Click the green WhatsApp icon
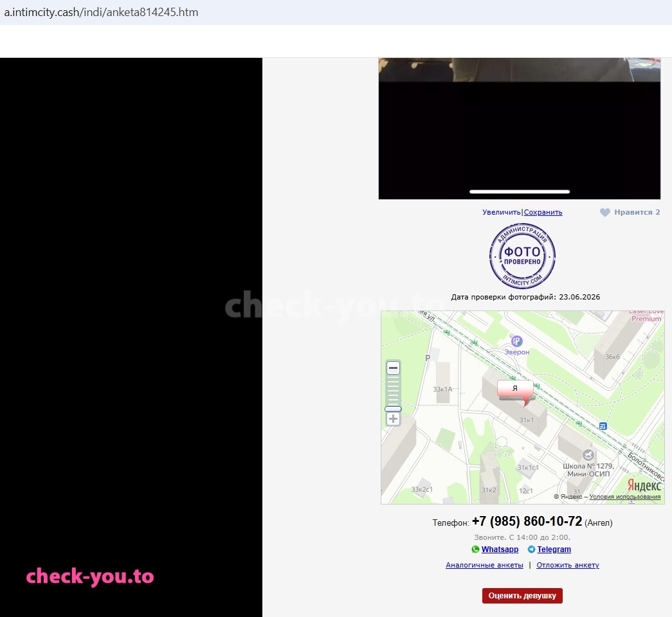672x617 pixels. (x=475, y=550)
